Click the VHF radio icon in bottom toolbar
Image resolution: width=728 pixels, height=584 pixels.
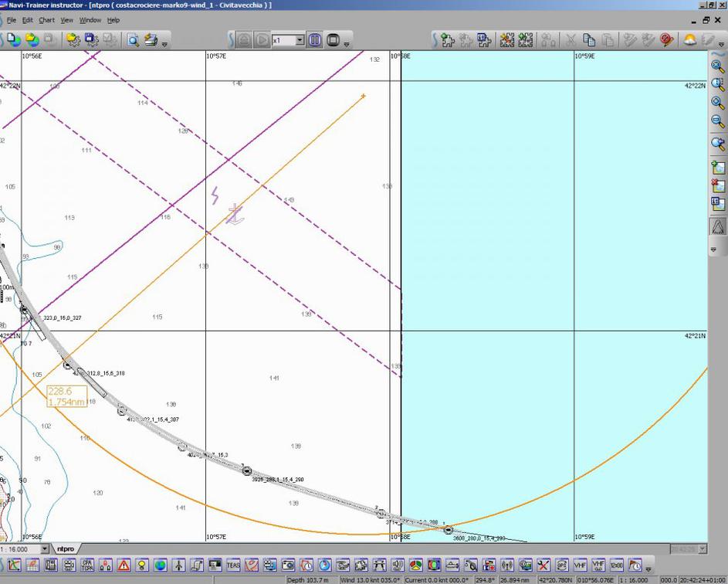[x=580, y=565]
